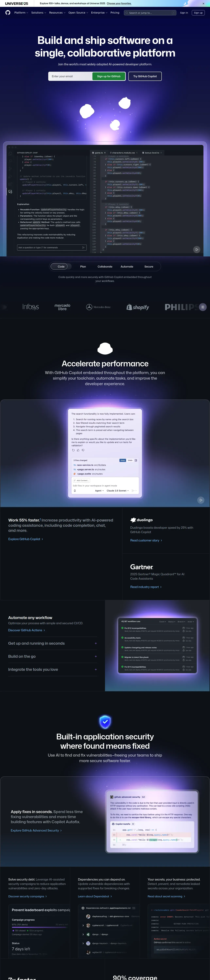Expand Get up and running in seconds
210x980 pixels.
tap(53, 643)
